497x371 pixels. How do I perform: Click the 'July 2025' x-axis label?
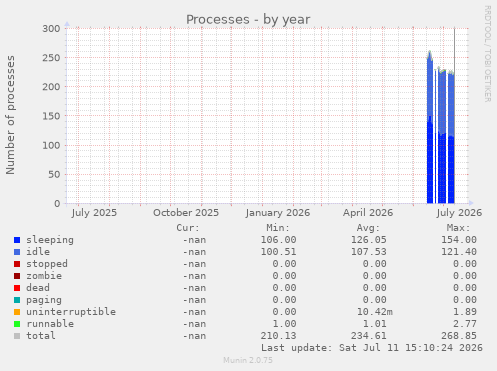[94, 213]
